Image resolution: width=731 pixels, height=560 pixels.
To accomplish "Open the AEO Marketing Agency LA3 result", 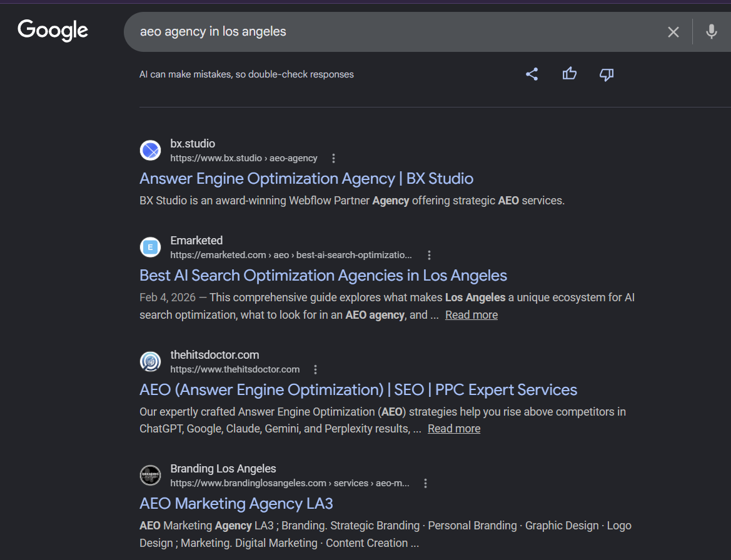I will tap(236, 503).
